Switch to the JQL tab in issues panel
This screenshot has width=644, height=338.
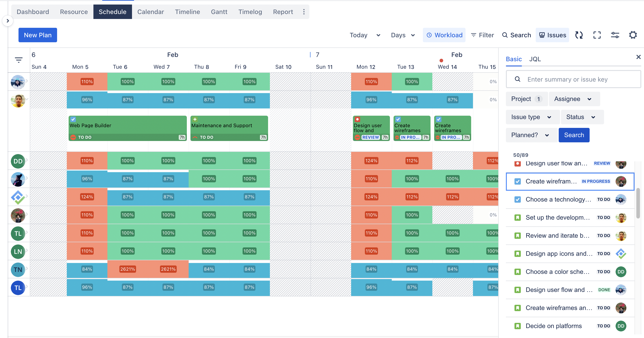[535, 59]
